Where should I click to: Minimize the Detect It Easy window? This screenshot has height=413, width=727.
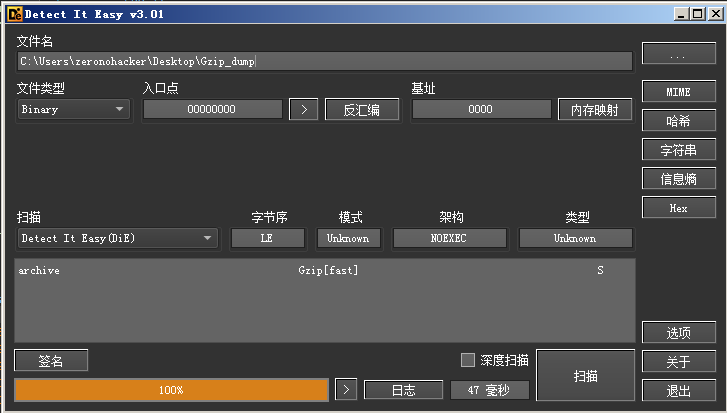point(681,14)
